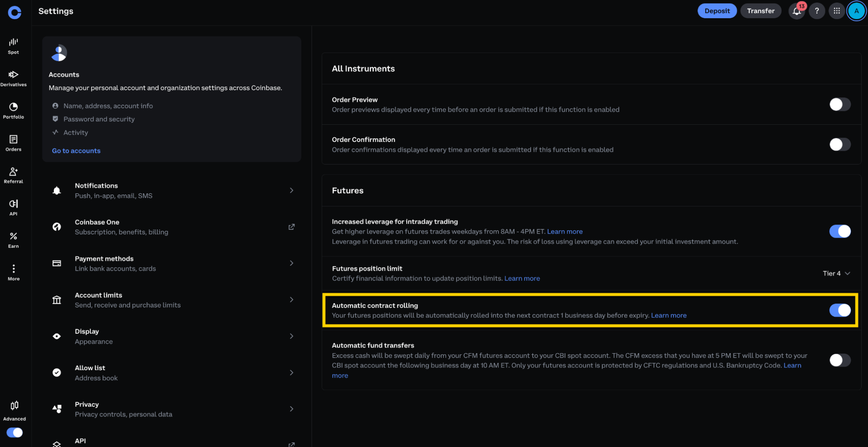
Task: Open the help question mark icon
Action: (817, 11)
